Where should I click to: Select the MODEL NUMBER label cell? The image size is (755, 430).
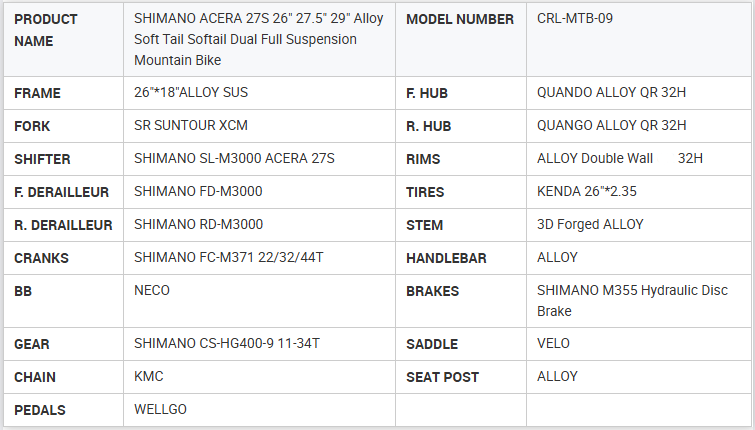(460, 19)
